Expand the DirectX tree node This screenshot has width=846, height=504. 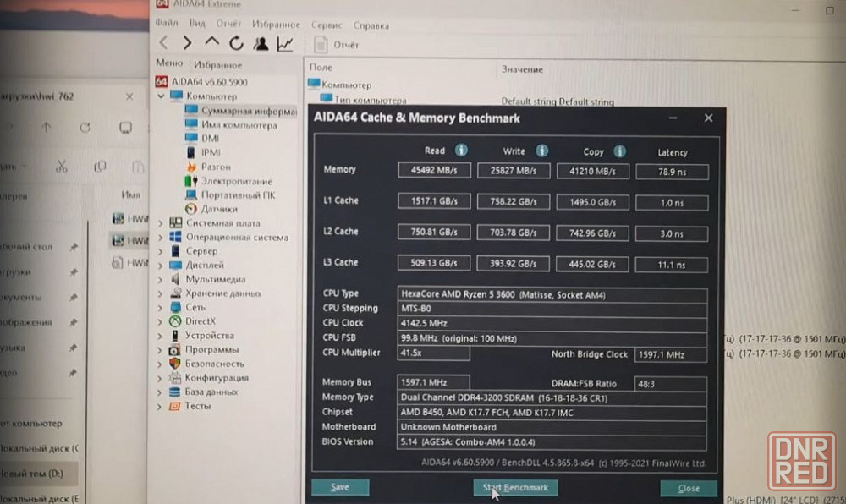coord(160,322)
